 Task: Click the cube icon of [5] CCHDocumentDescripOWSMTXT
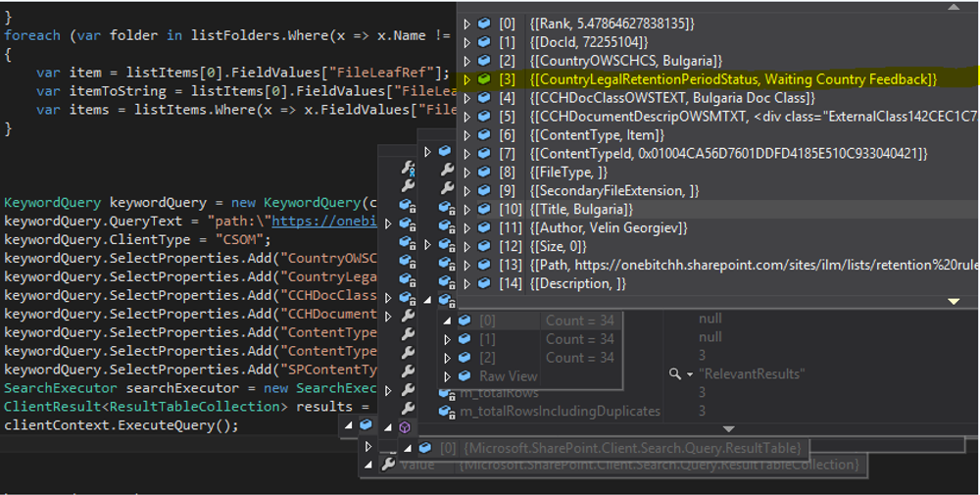coord(484,117)
